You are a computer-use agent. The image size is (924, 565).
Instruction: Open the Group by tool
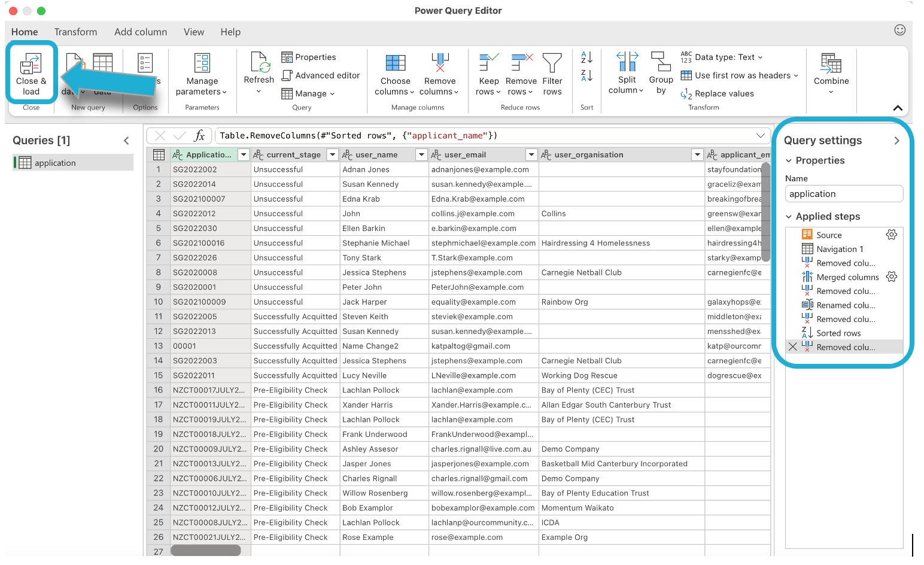[x=661, y=62]
